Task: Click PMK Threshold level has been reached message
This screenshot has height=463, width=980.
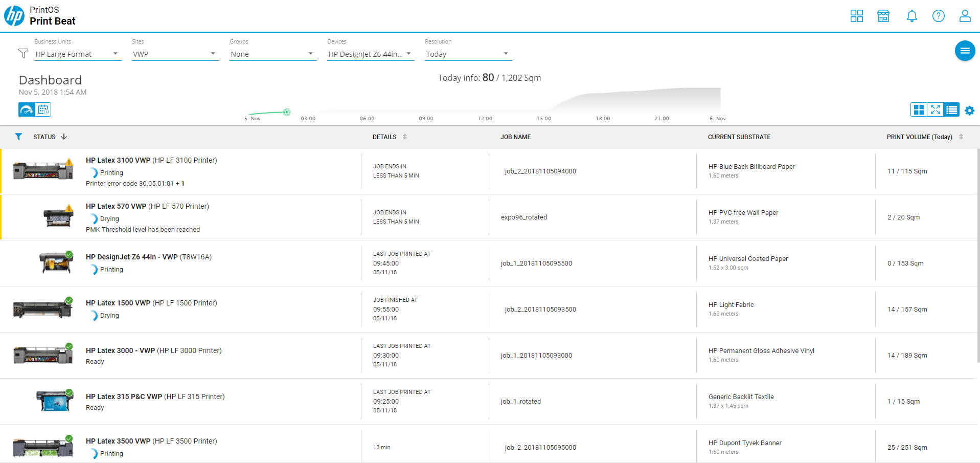Action: pos(143,230)
